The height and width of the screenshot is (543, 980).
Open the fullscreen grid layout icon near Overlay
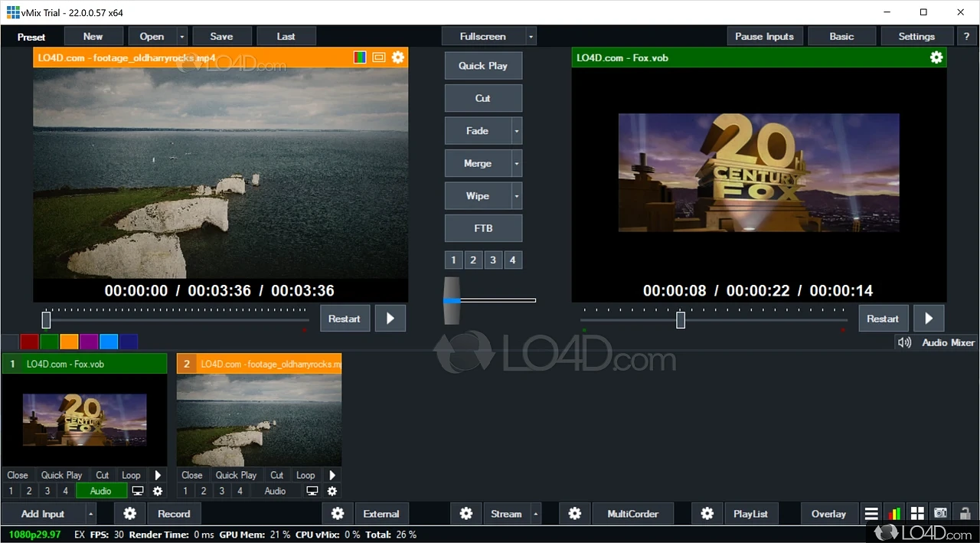coord(917,513)
